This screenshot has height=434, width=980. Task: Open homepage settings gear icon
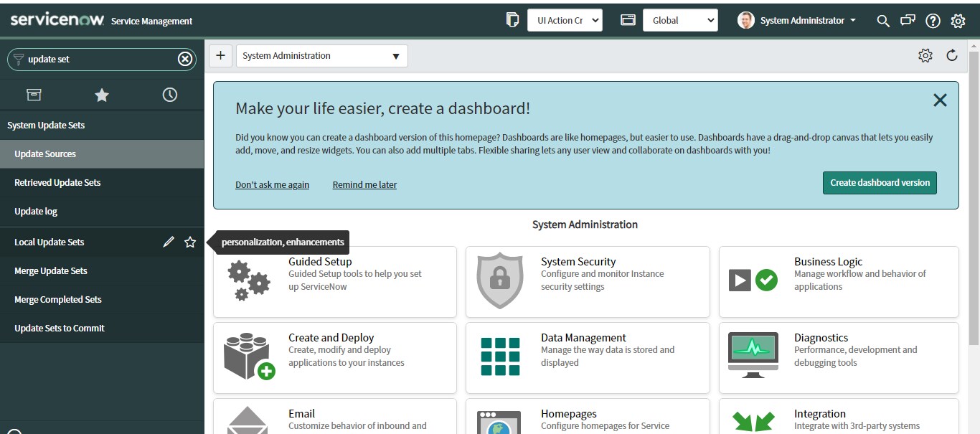point(925,55)
